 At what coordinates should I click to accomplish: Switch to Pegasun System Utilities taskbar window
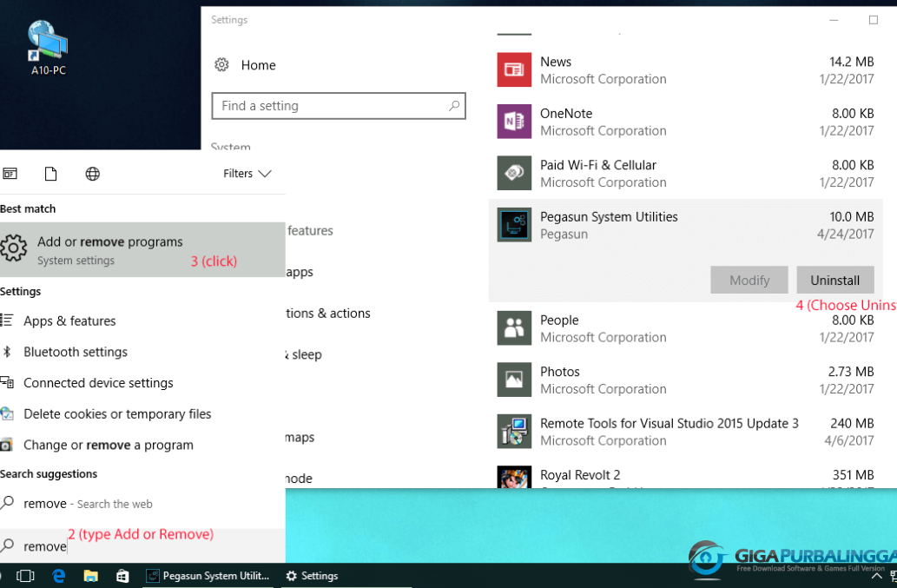pos(209,576)
